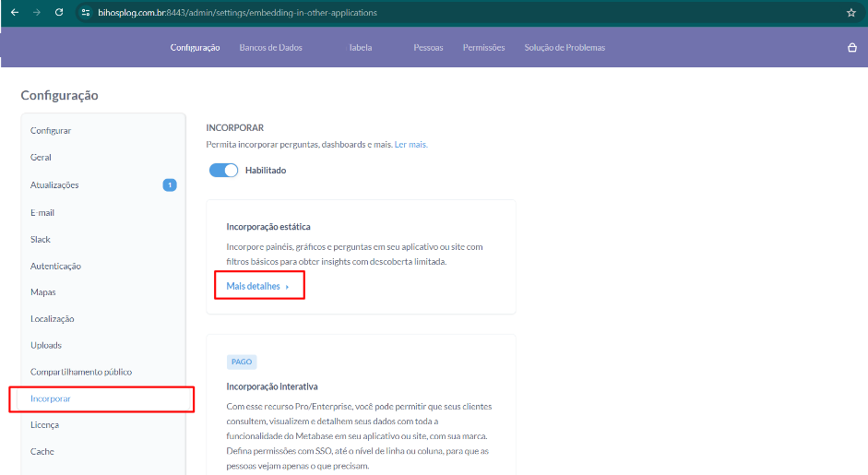868x475 pixels.
Task: Click the browser forward arrow
Action: point(37,12)
